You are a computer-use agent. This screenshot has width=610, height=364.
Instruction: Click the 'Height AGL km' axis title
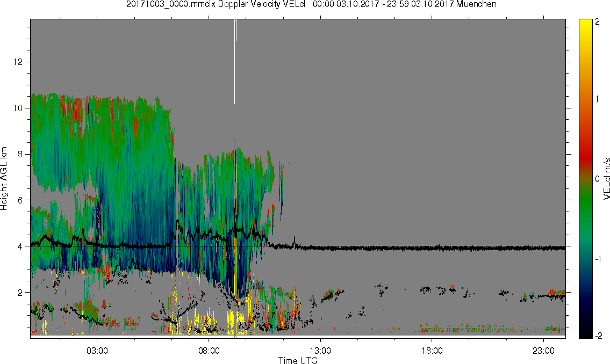point(4,179)
